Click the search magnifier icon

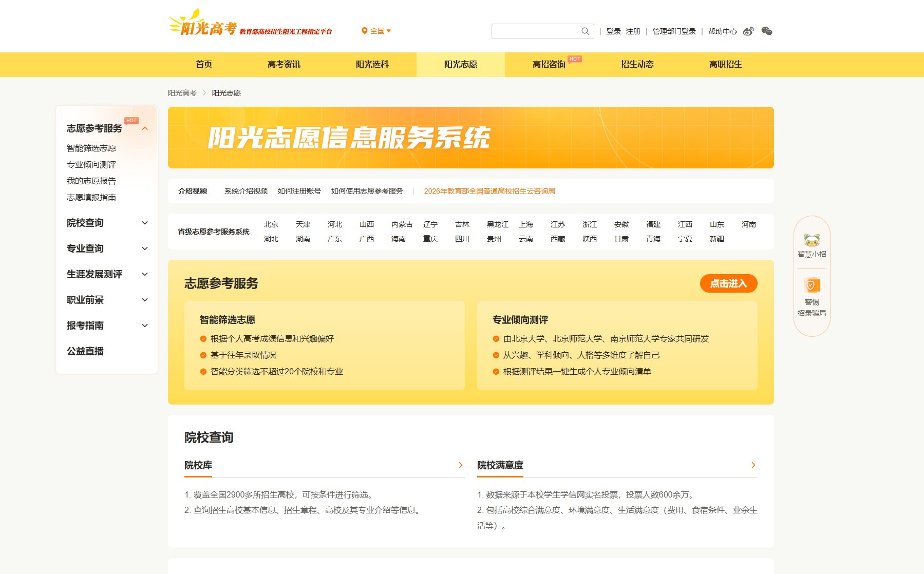[585, 31]
